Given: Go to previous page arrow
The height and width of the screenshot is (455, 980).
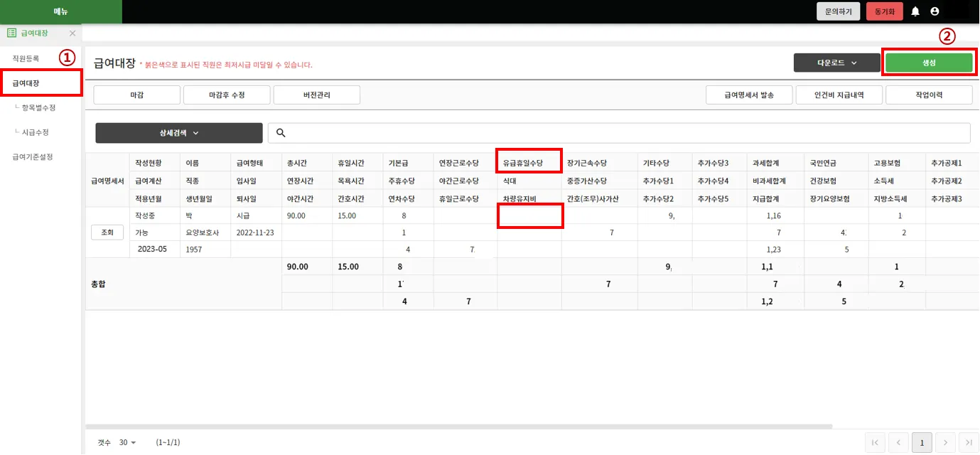Looking at the screenshot, I should 898,442.
